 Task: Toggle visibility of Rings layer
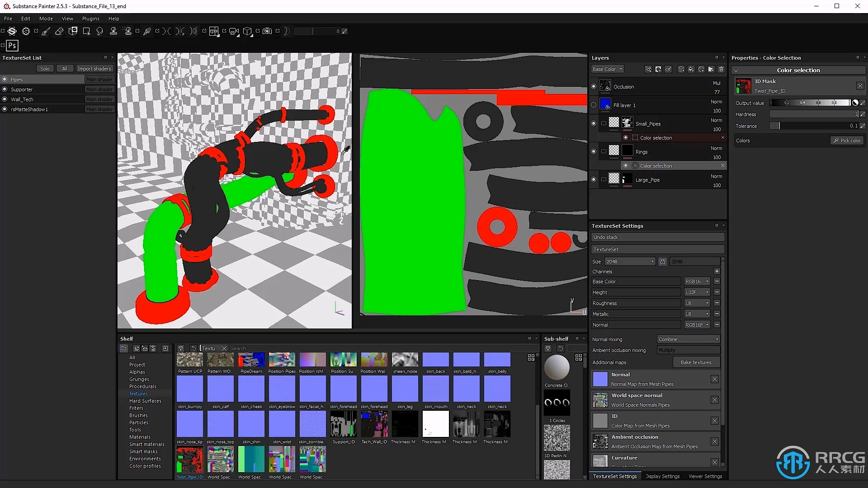pyautogui.click(x=593, y=151)
